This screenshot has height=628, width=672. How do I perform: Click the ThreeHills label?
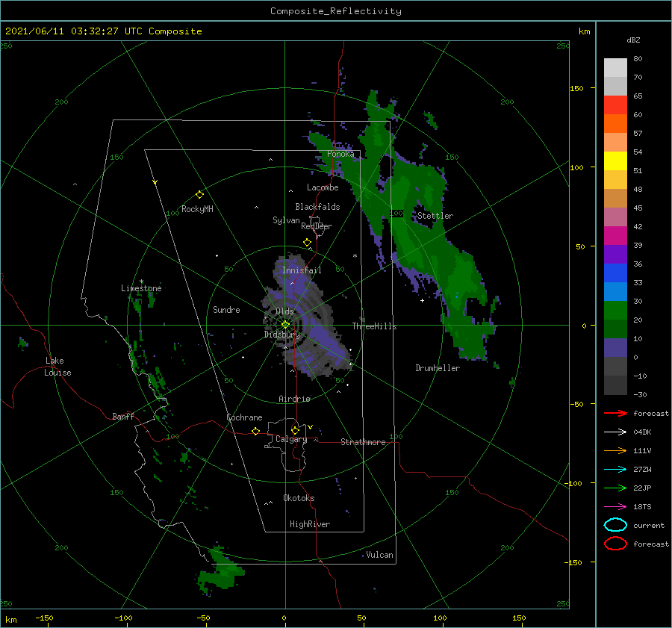point(375,326)
